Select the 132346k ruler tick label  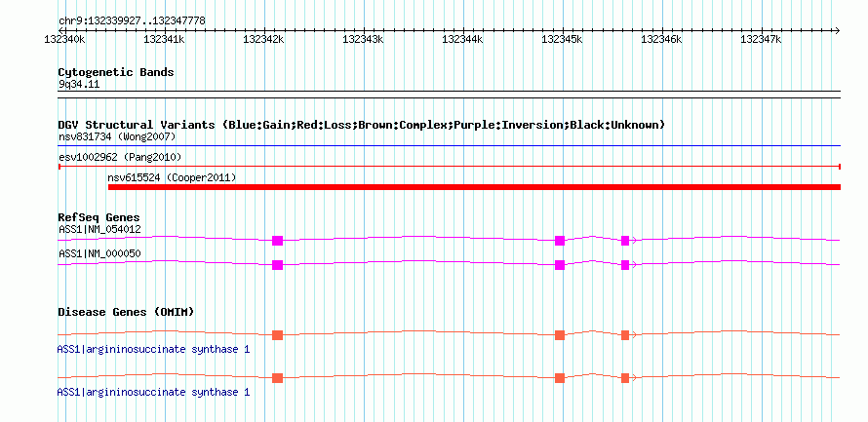click(661, 39)
